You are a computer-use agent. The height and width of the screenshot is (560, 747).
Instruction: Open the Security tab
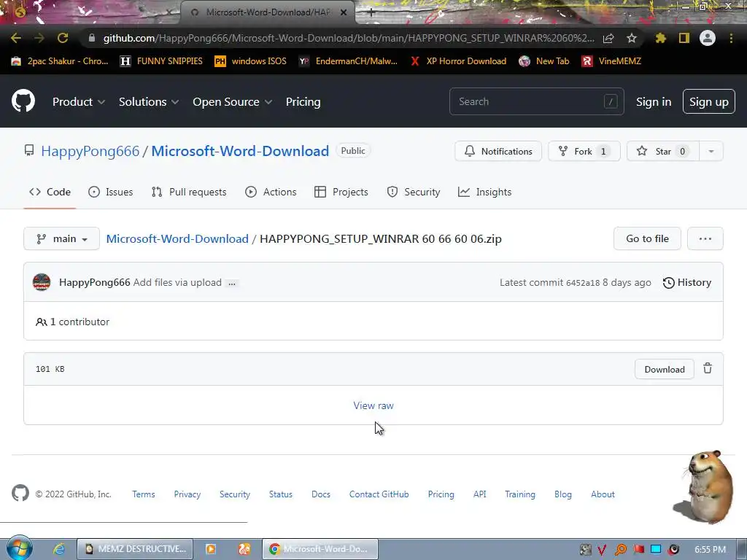[414, 192]
